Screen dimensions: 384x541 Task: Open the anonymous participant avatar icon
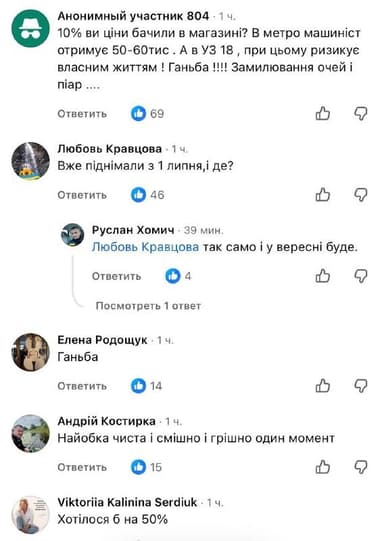pyautogui.click(x=30, y=28)
